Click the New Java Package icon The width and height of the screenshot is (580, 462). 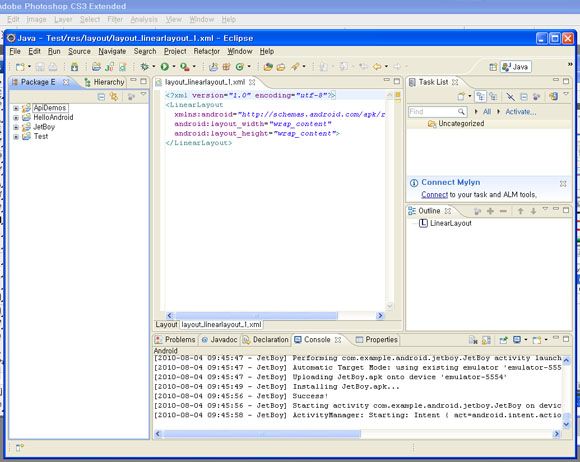(226, 67)
